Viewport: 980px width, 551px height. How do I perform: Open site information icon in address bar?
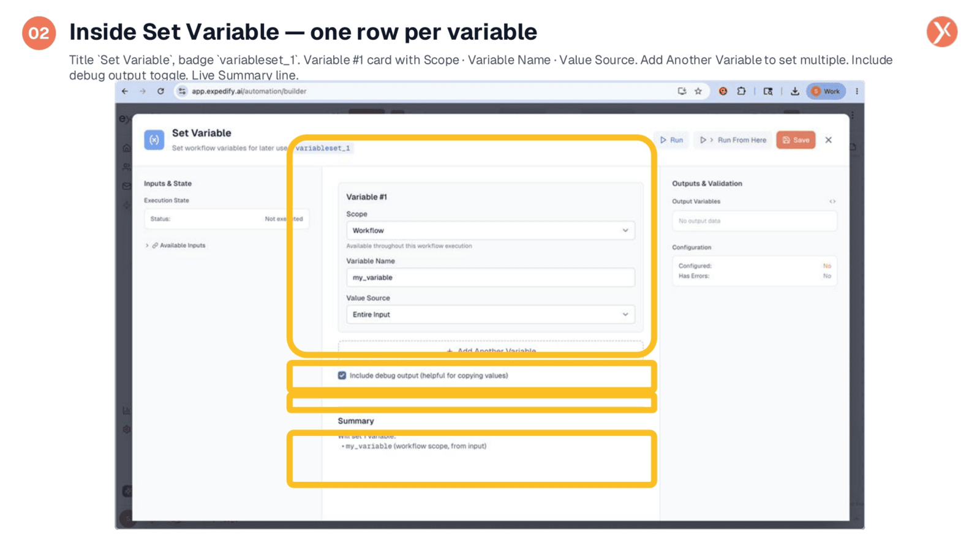pos(182,91)
